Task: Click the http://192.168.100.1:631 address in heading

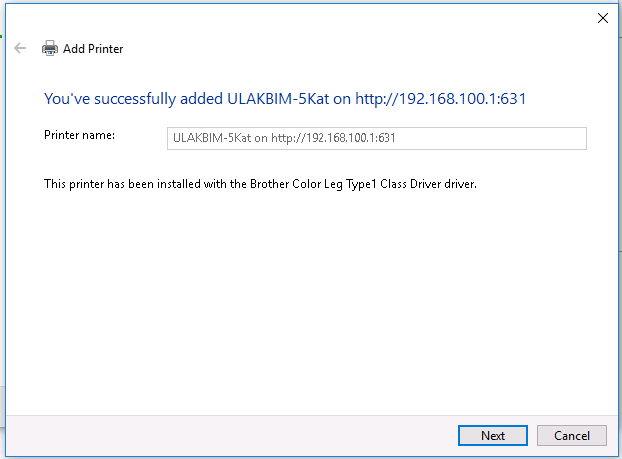Action: 441,99
